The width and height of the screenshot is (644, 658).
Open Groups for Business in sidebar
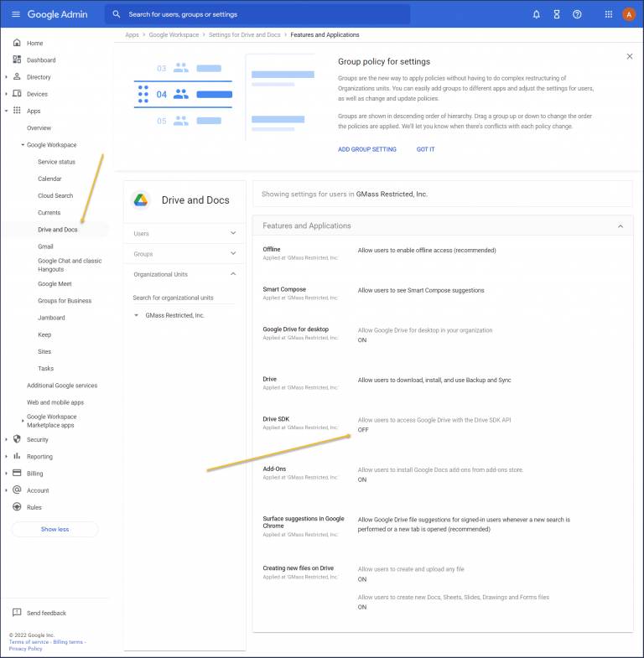coord(65,301)
